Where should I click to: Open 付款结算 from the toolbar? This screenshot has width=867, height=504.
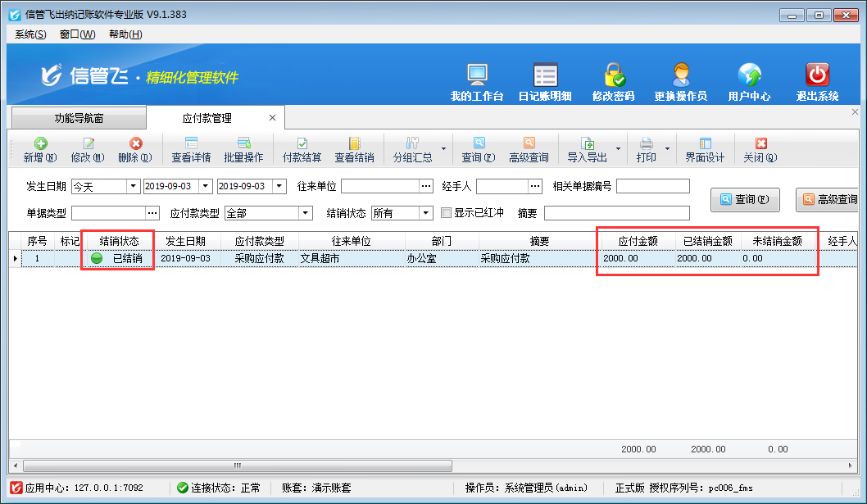(x=302, y=149)
